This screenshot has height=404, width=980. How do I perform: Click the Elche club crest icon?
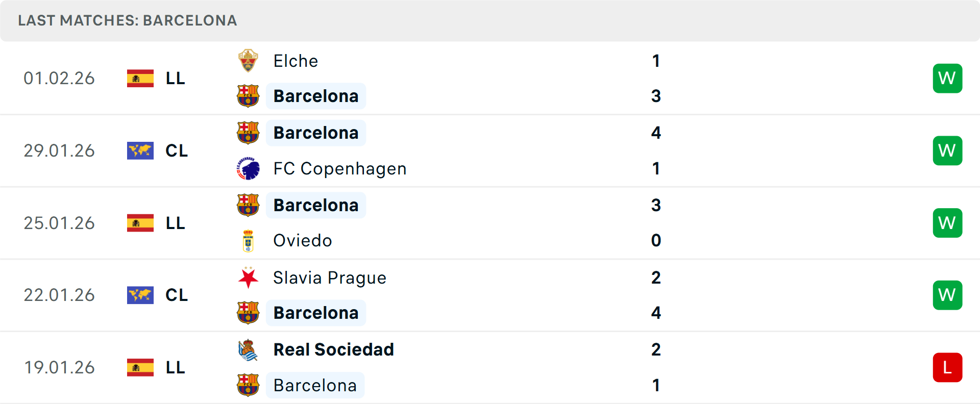point(248,61)
